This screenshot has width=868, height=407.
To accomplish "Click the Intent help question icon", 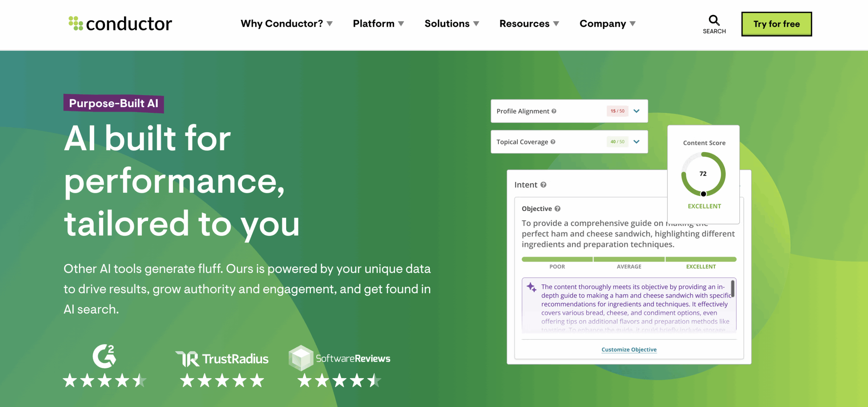I will (544, 185).
